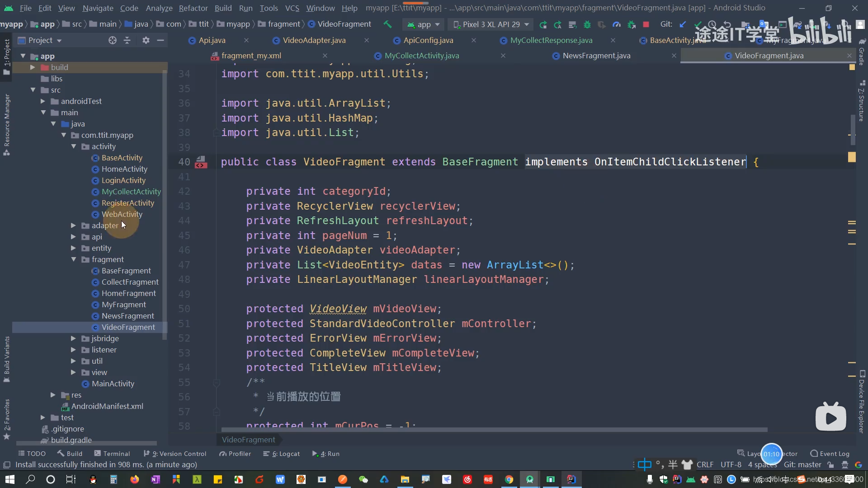The height and width of the screenshot is (488, 868).
Task: Click the Debug app bug icon
Action: pyautogui.click(x=587, y=24)
